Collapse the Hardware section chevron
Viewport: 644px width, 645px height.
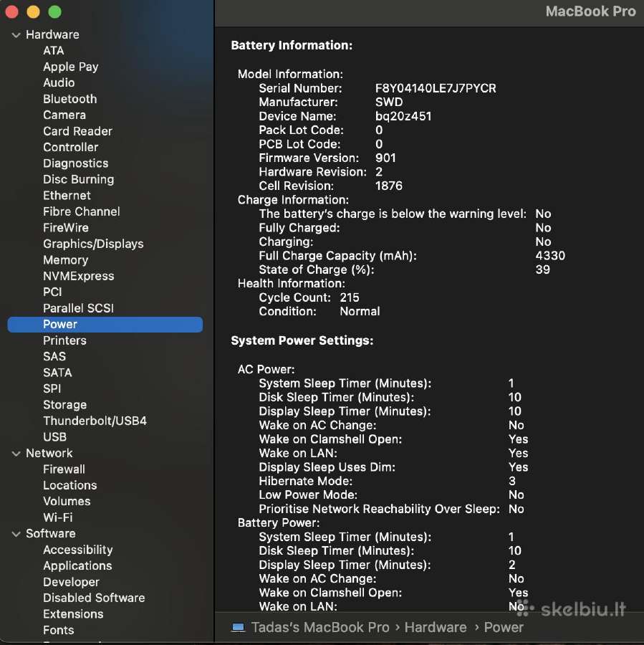click(16, 35)
